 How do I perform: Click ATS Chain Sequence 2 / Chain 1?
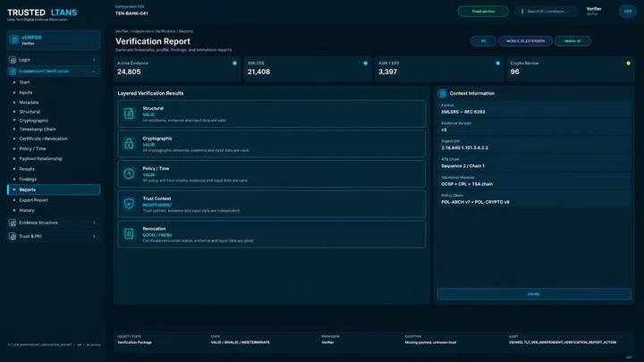(463, 166)
